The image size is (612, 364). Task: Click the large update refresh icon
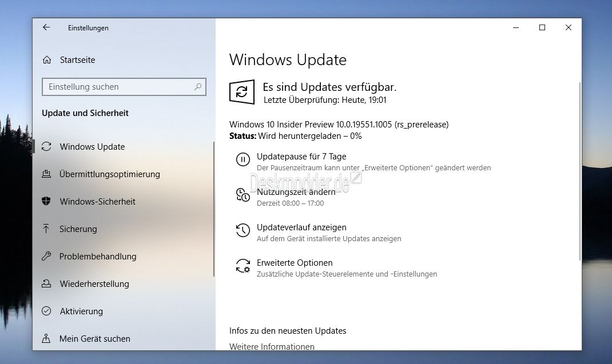click(x=241, y=92)
